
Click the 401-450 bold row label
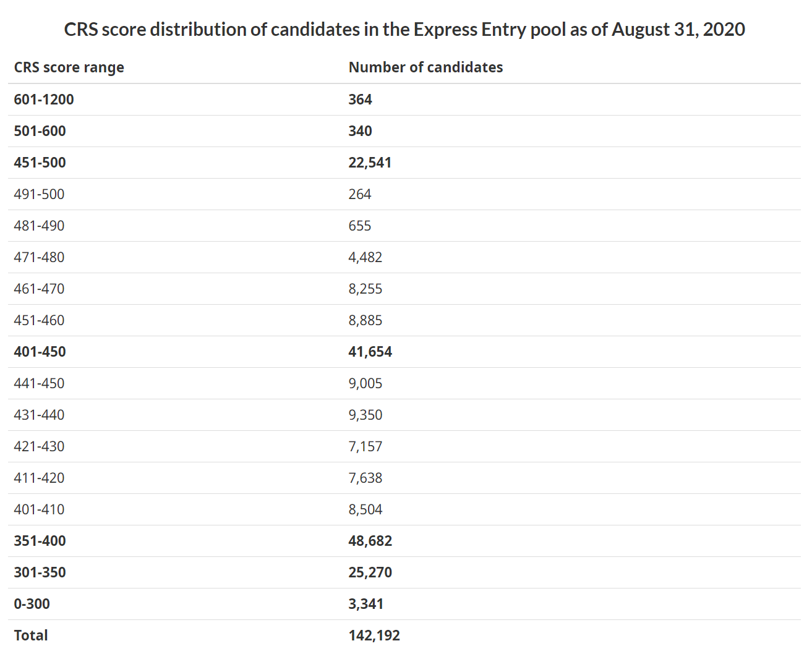point(40,352)
